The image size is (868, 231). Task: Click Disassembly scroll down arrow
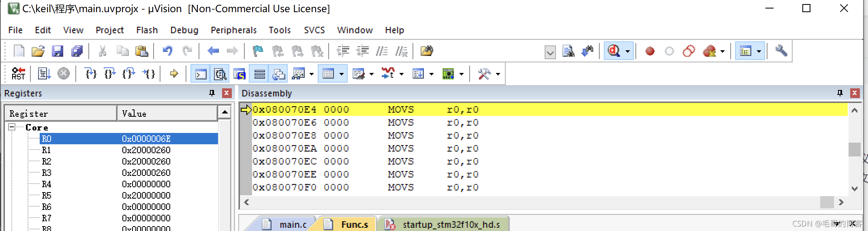(x=854, y=188)
